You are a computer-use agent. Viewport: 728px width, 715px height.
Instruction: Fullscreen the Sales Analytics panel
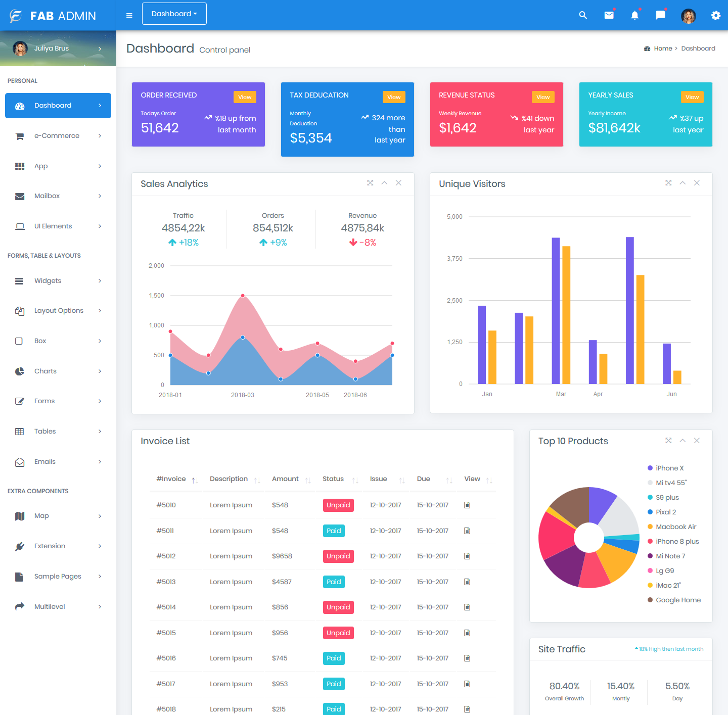click(x=370, y=183)
